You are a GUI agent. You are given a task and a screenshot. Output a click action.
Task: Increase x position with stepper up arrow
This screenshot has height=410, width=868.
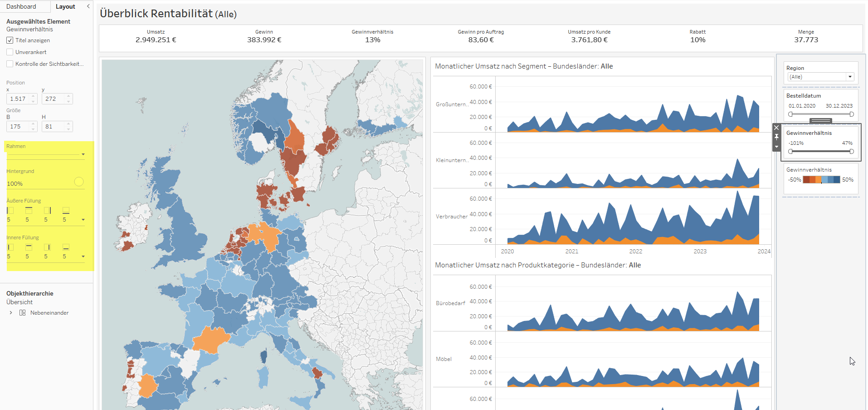point(33,96)
